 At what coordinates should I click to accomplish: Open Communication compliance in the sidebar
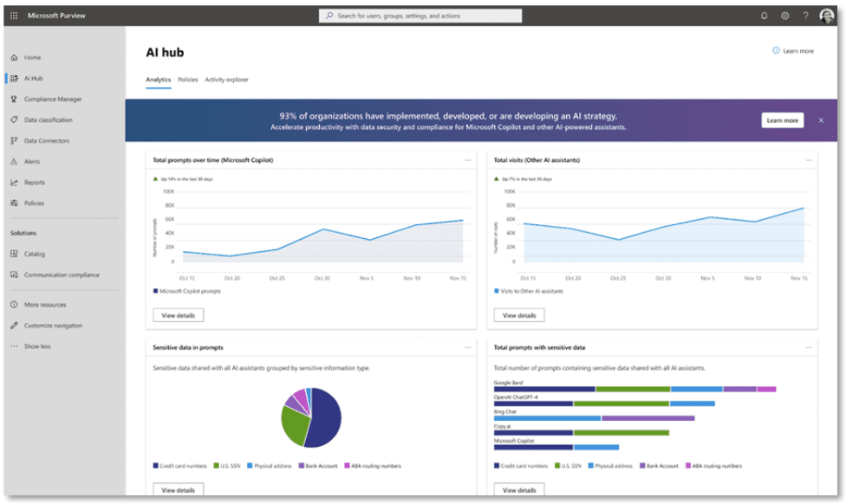pyautogui.click(x=63, y=275)
